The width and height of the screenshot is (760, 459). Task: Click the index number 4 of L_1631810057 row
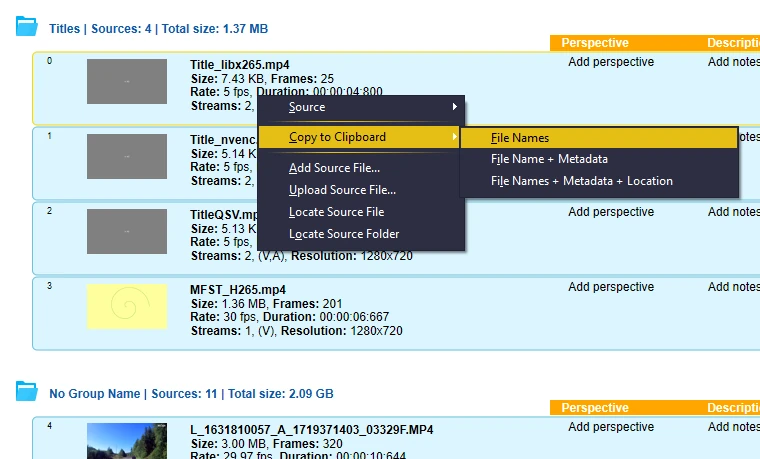tap(49, 426)
